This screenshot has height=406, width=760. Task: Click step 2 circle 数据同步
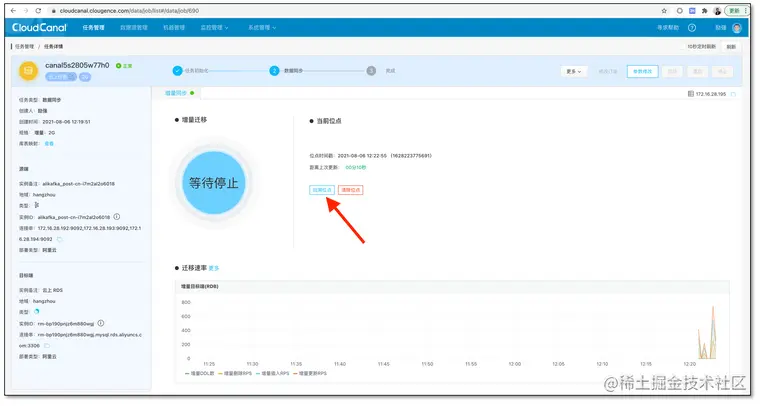point(274,71)
